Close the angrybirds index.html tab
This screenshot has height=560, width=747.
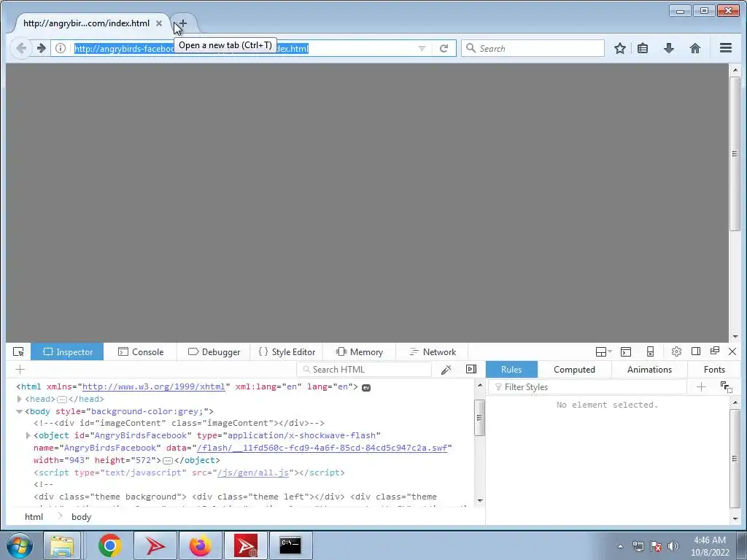159,23
